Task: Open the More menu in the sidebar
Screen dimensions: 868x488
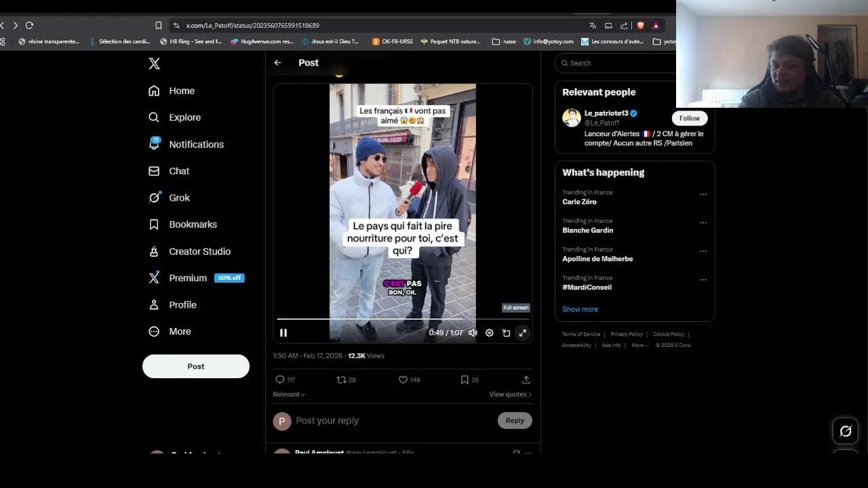Action: click(x=170, y=331)
